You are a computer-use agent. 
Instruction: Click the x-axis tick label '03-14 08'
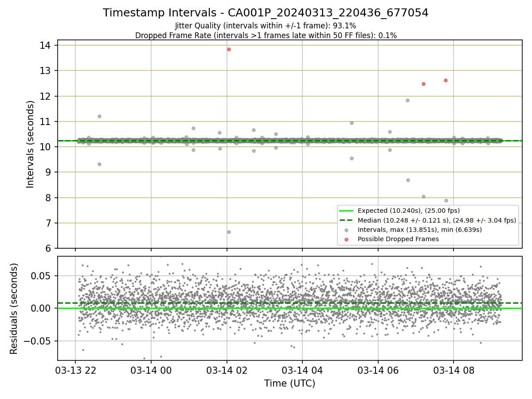(x=454, y=370)
